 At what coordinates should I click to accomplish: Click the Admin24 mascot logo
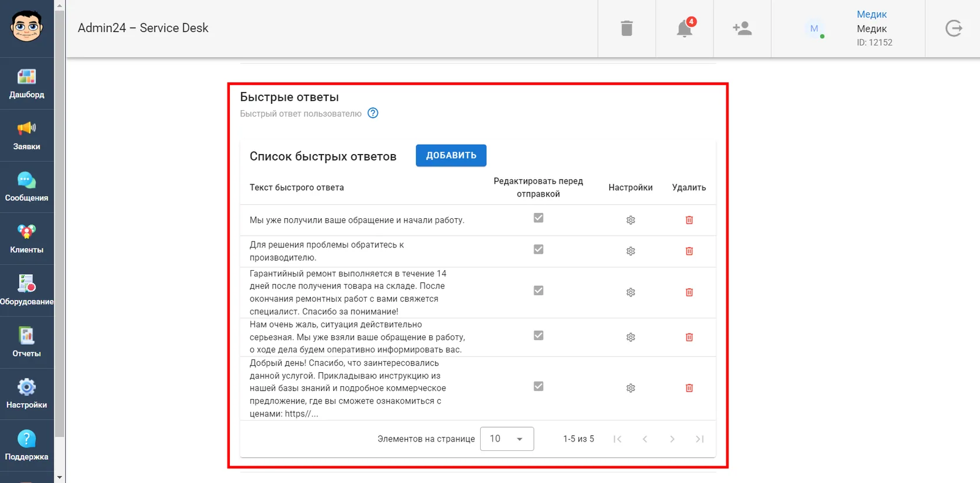(27, 27)
